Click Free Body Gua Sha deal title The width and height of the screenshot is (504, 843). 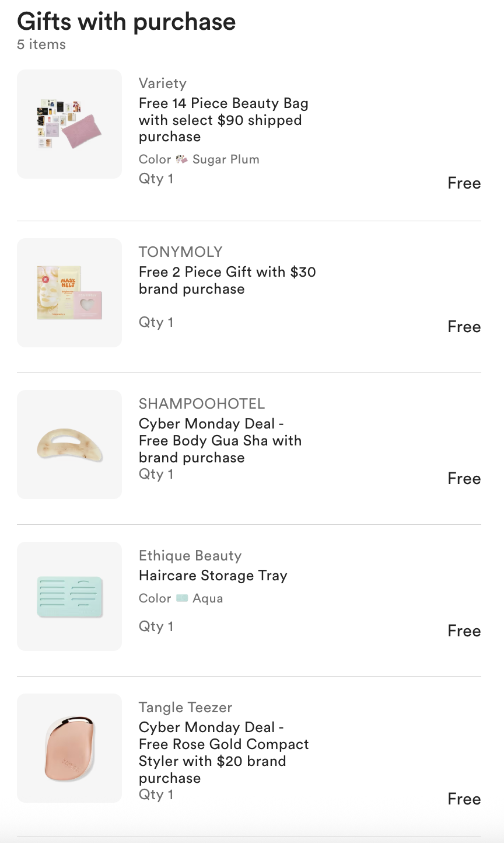coord(220,441)
